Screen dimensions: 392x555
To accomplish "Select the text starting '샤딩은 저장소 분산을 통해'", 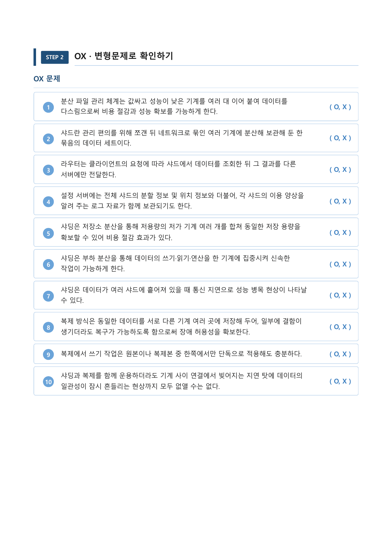I will point(181,232).
